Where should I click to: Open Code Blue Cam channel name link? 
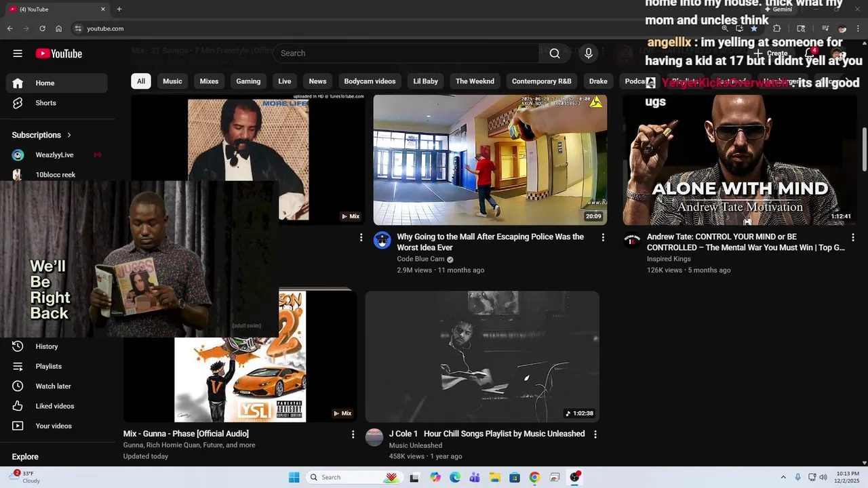420,259
